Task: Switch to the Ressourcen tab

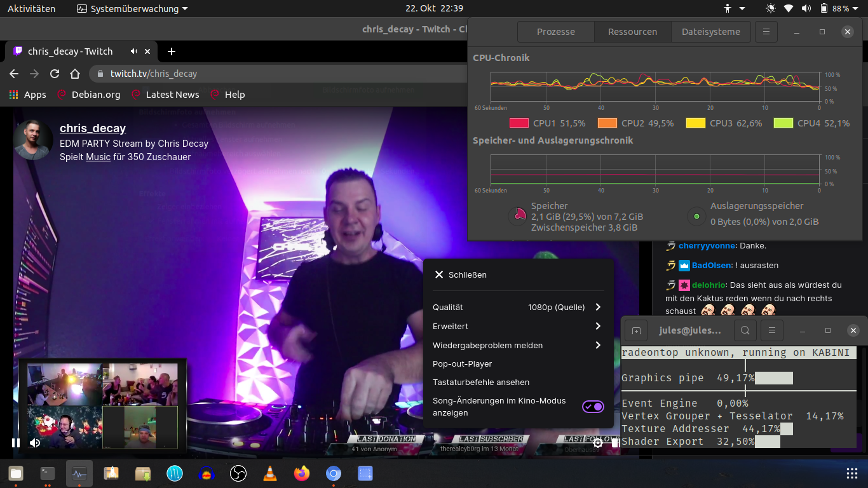Action: click(632, 32)
